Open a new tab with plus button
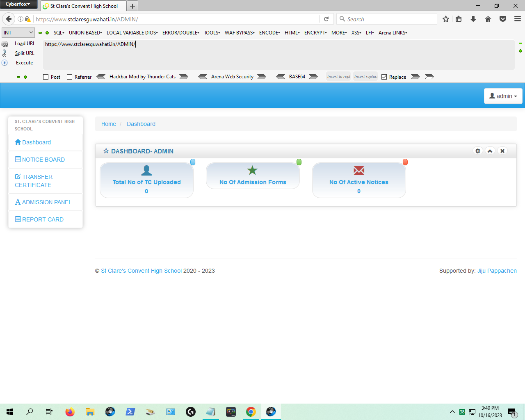The height and width of the screenshot is (420, 525). coord(132,6)
